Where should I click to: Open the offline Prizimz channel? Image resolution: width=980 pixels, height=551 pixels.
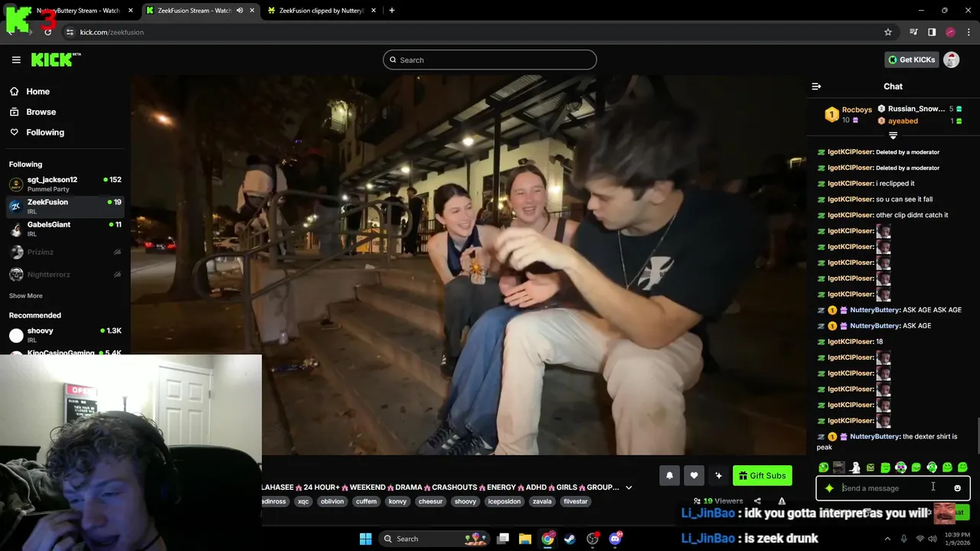pos(65,252)
